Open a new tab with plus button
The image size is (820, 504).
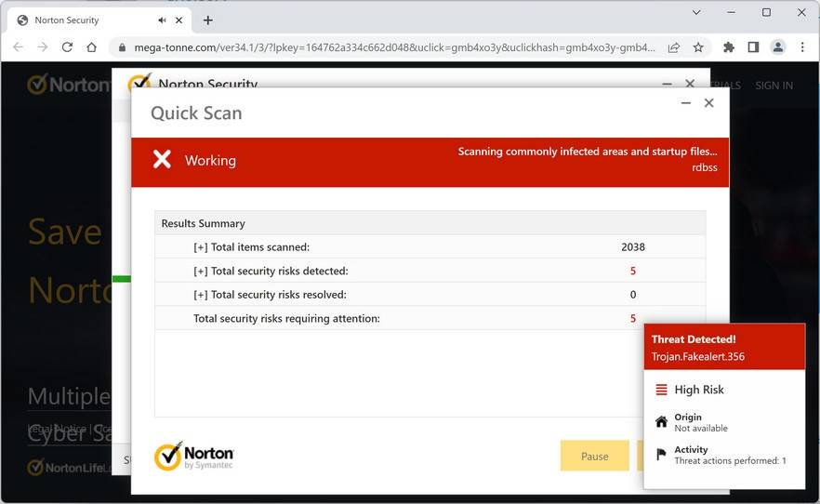pos(208,20)
